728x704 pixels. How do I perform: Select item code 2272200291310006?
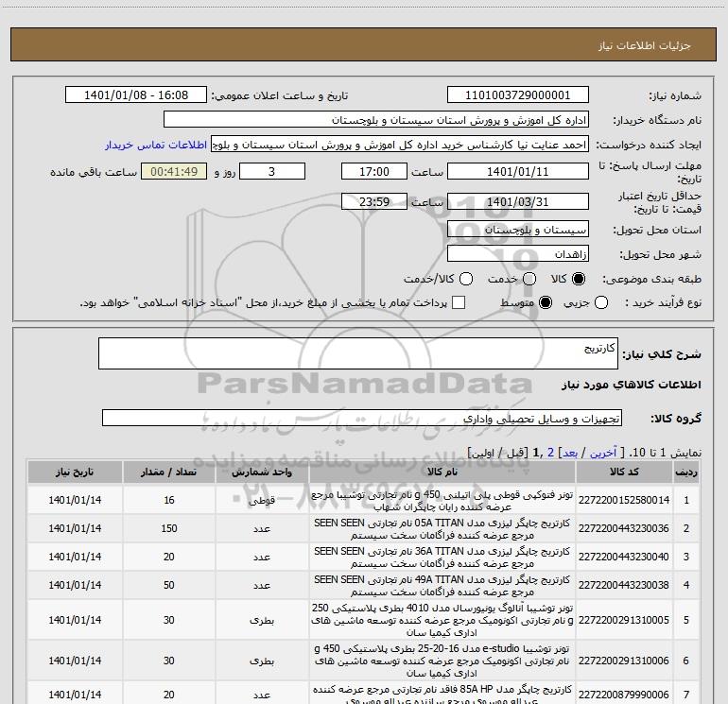tap(624, 661)
